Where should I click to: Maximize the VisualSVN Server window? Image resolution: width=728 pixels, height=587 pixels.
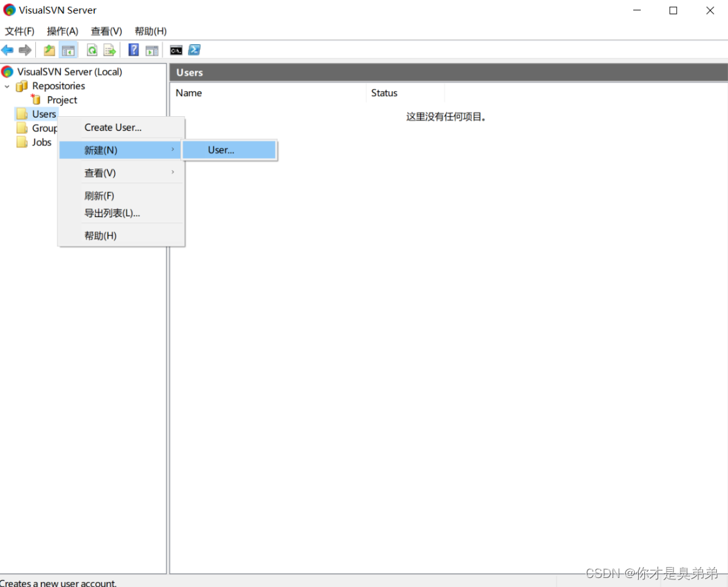coord(673,10)
